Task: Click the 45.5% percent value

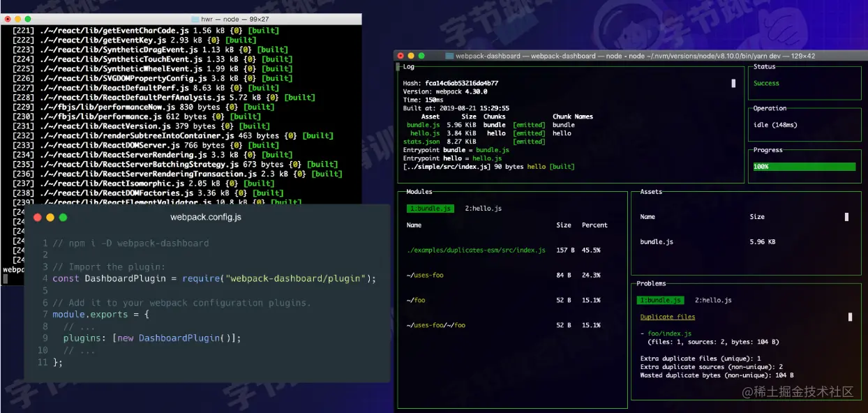Action: pos(591,250)
